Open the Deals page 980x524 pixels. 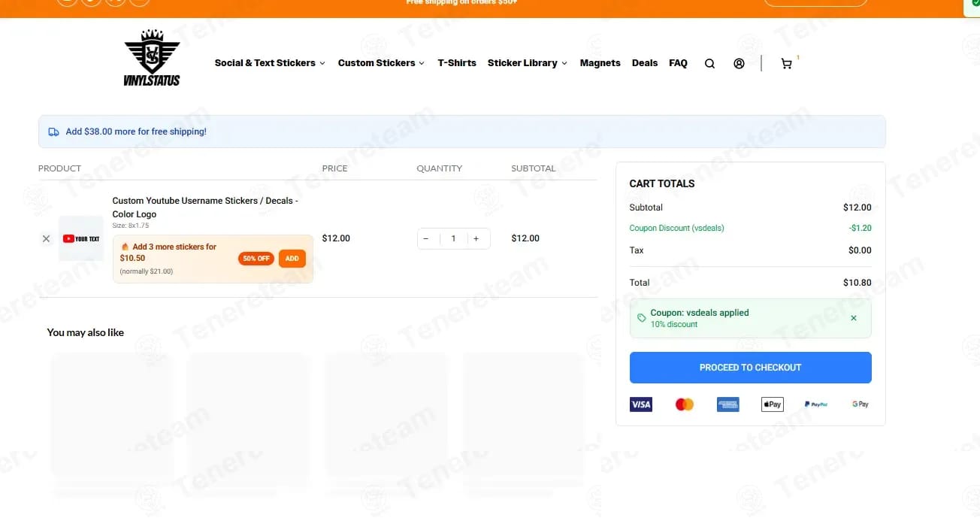pyautogui.click(x=645, y=63)
